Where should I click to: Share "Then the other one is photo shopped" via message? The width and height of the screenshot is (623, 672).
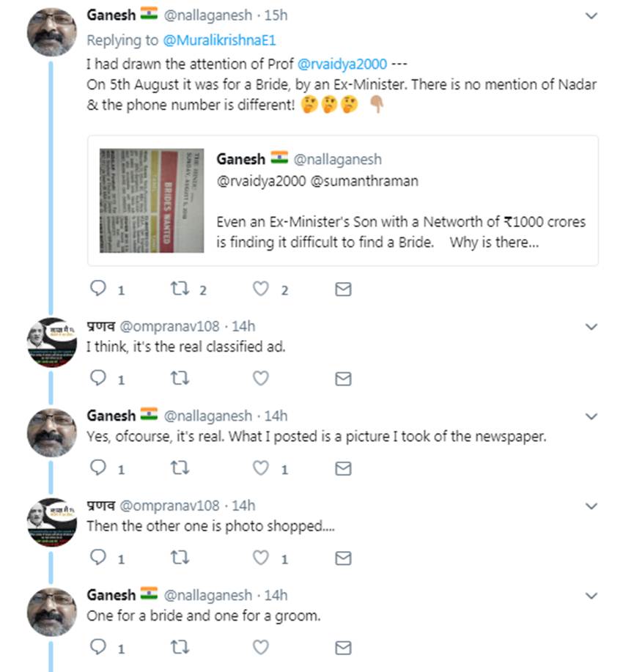click(342, 558)
